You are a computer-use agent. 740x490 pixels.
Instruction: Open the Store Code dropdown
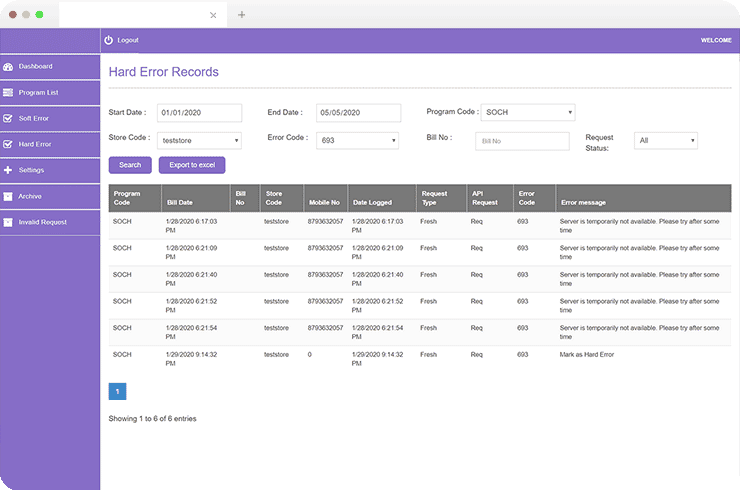199,141
